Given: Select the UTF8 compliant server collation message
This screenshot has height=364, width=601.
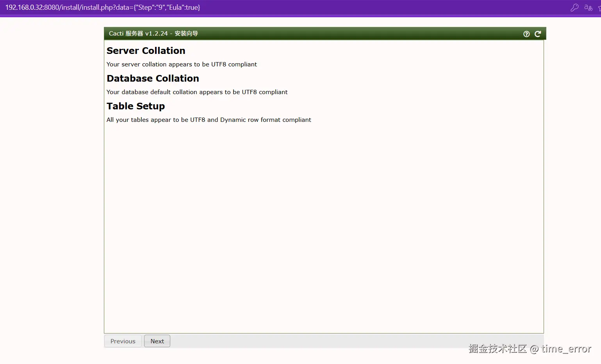Looking at the screenshot, I should [182, 64].
